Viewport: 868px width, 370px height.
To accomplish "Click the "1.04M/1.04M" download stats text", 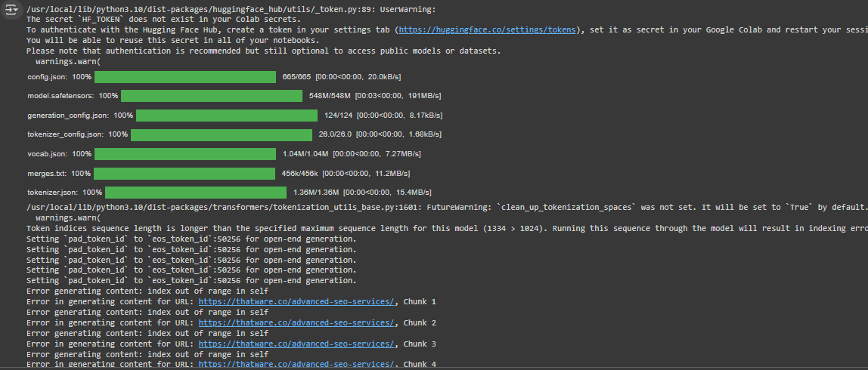I will [352, 154].
